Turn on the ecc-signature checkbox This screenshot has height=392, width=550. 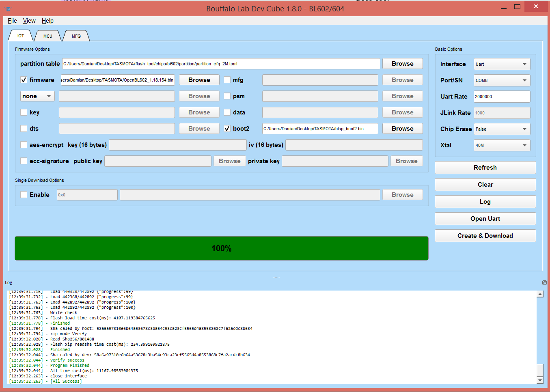(24, 161)
